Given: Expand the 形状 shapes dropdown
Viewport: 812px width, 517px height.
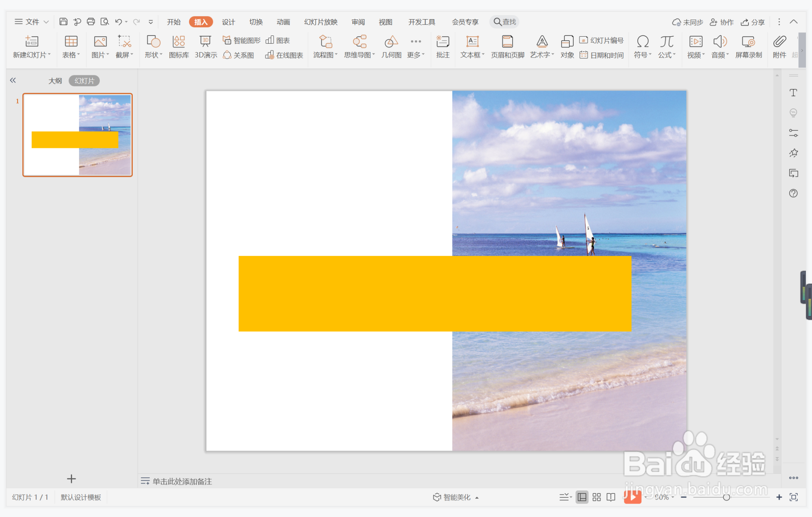Looking at the screenshot, I should coord(154,55).
